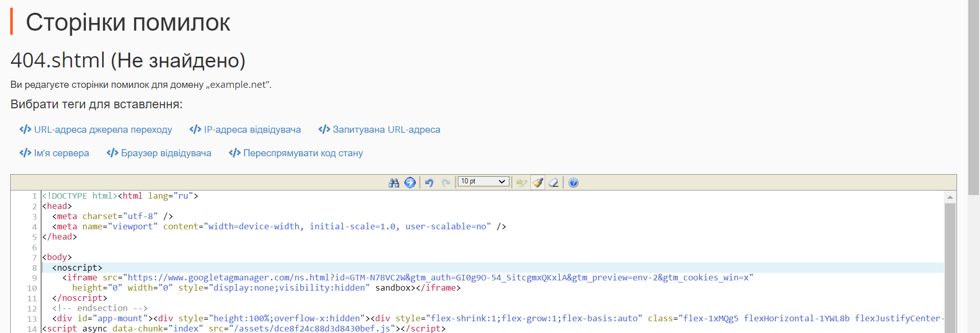Insert Переспрямувати код стану tag
Image resolution: width=980 pixels, height=333 pixels.
296,153
